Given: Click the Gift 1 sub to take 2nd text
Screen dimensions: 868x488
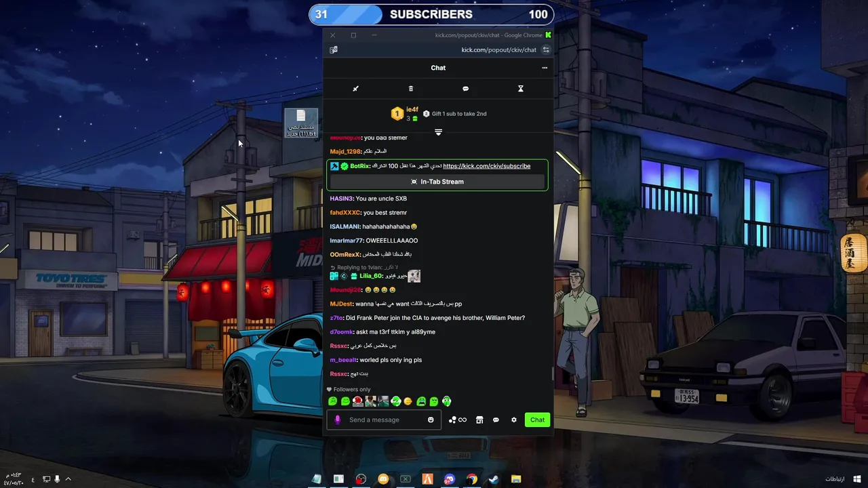Looking at the screenshot, I should click(459, 114).
